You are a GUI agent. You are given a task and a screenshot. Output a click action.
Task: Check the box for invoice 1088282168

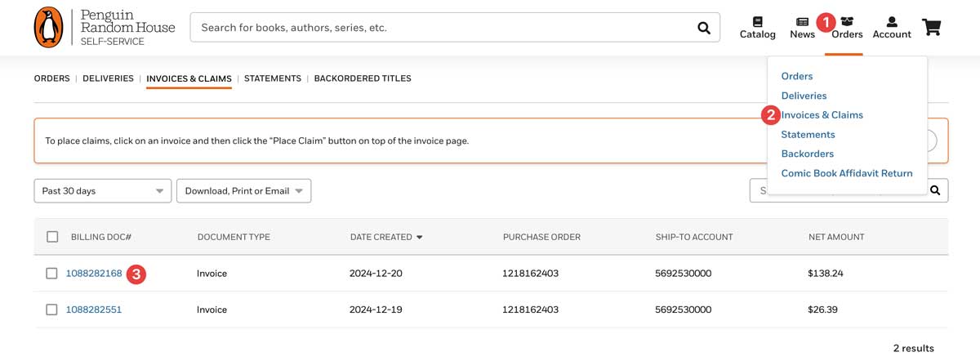(x=52, y=274)
